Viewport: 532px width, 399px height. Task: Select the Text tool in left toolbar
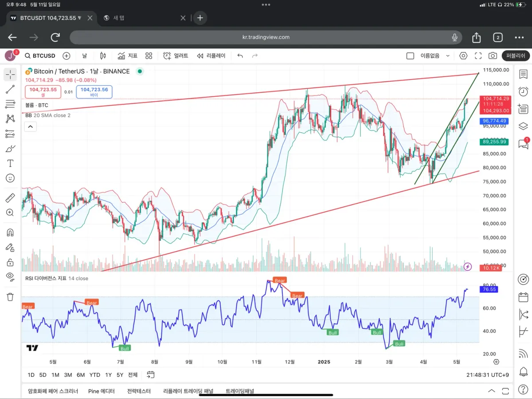[x=10, y=163]
